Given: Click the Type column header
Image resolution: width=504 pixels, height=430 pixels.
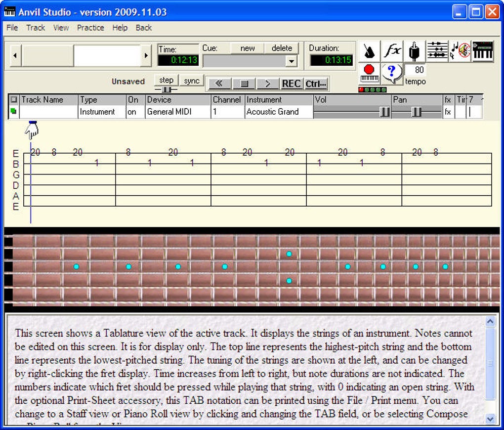Looking at the screenshot, I should pyautogui.click(x=102, y=100).
